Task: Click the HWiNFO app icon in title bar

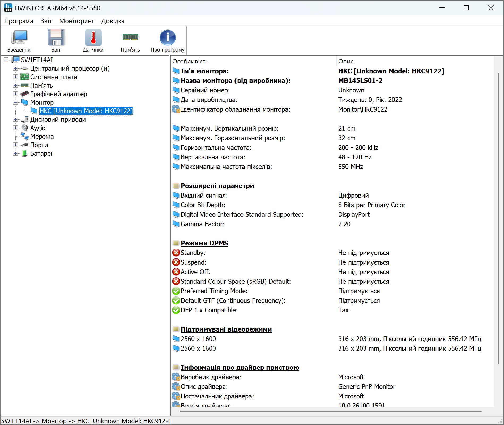Action: [8, 8]
